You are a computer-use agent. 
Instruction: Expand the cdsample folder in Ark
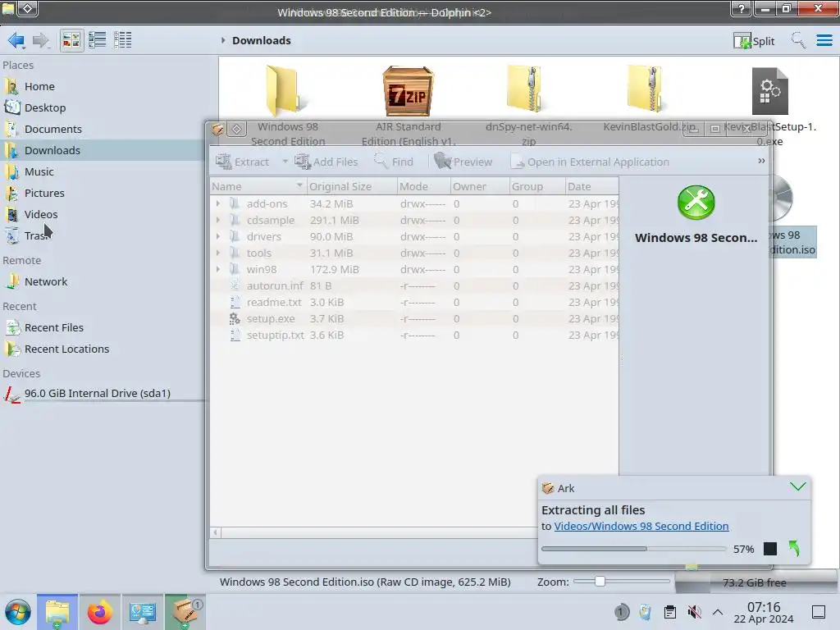(x=217, y=220)
